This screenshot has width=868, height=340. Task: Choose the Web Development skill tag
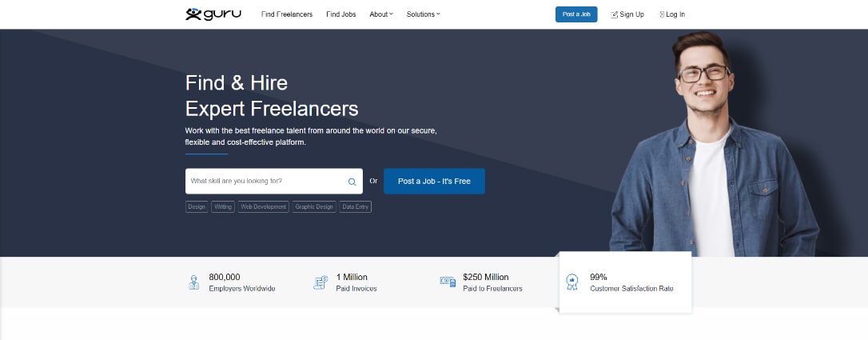(264, 206)
